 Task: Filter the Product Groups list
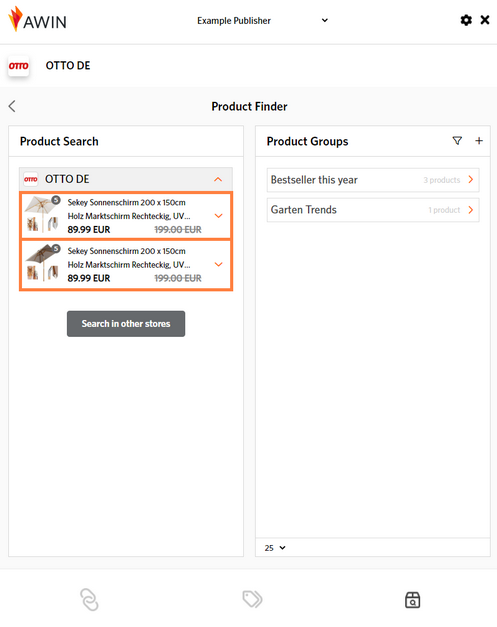click(x=457, y=141)
